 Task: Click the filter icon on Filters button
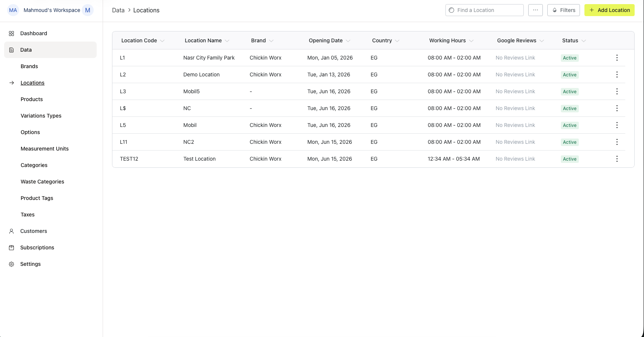click(x=555, y=10)
